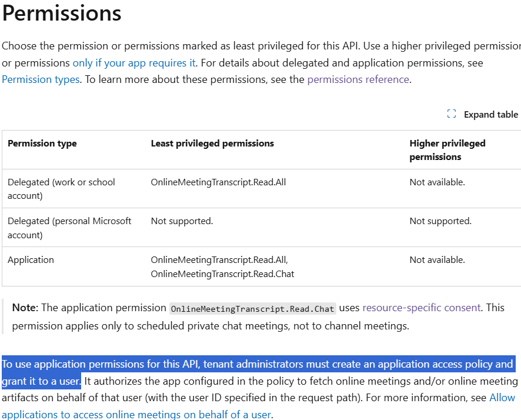
Task: Select the "Least privileged permissions" column header
Action: 212,144
